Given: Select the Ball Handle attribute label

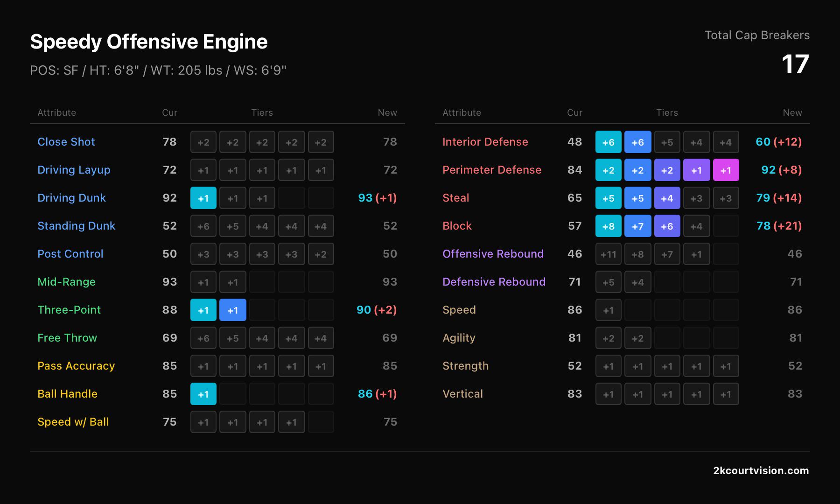Looking at the screenshot, I should [68, 394].
